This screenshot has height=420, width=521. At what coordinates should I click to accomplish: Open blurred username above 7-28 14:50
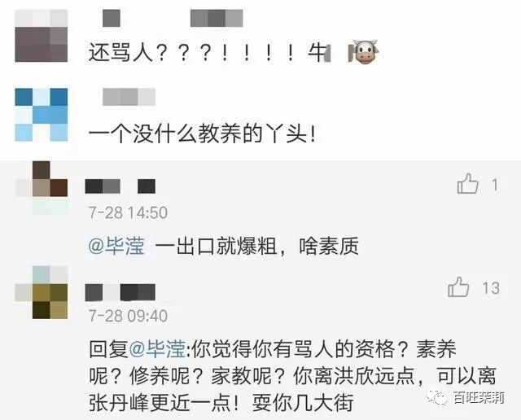click(x=120, y=186)
